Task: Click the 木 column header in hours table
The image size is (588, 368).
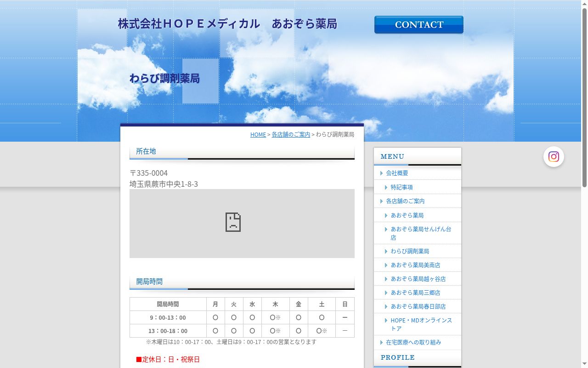Action: [x=275, y=304]
